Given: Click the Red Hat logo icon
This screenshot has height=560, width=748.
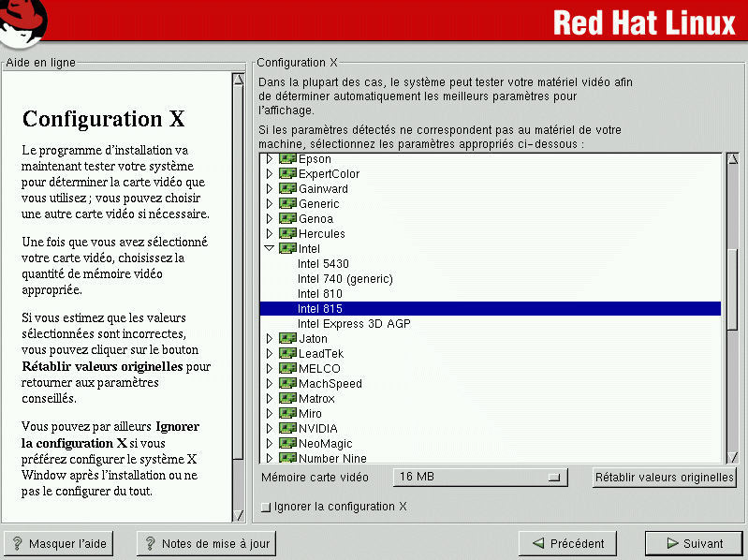Looking at the screenshot, I should coord(23,22).
